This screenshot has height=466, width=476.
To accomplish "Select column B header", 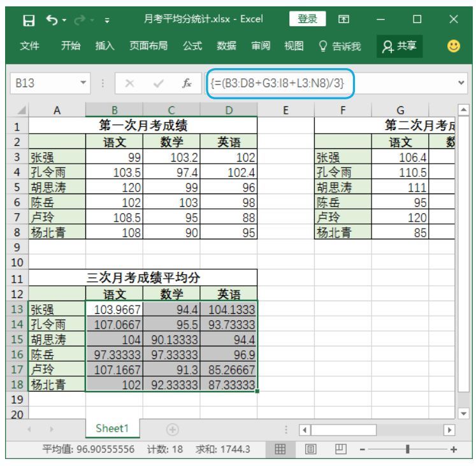I will [114, 109].
